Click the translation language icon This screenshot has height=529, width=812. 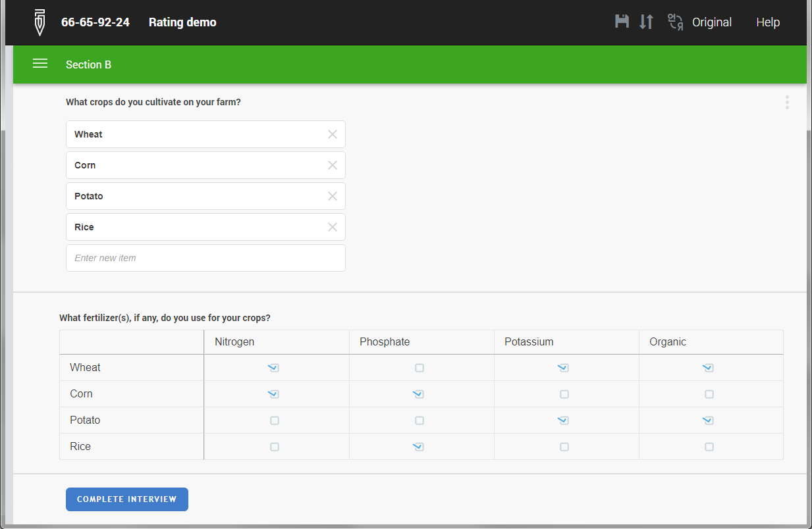675,22
